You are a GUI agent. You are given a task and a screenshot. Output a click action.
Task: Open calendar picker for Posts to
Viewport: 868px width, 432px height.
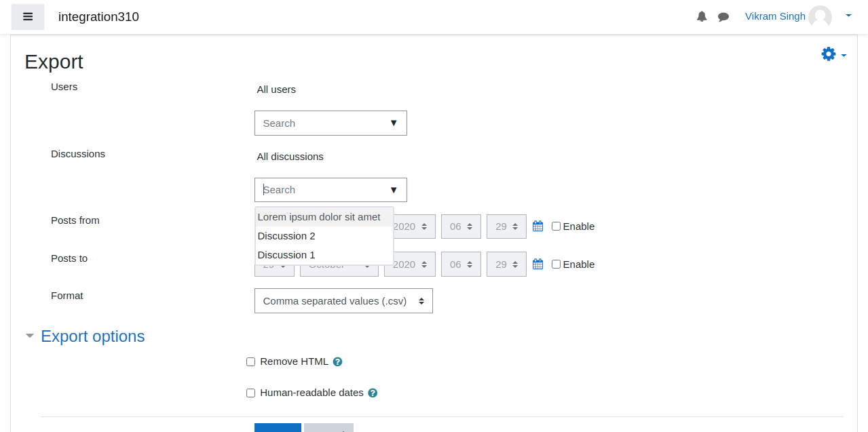537,264
